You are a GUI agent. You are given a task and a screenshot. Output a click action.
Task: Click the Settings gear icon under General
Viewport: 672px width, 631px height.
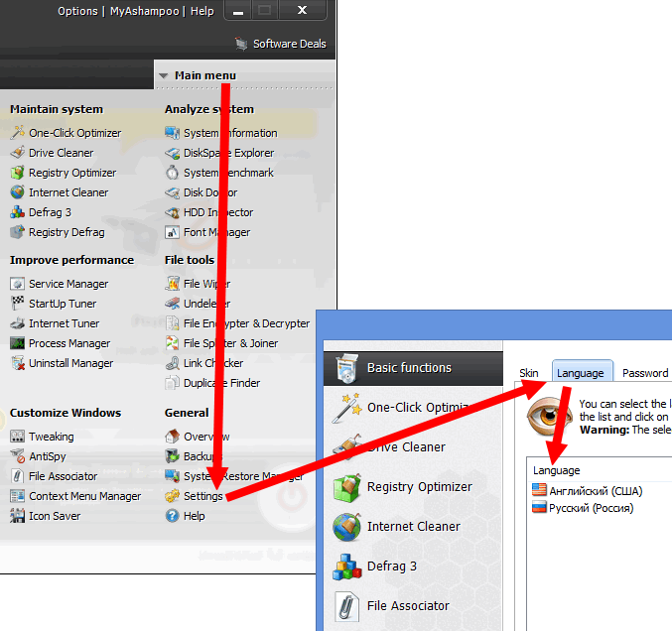coord(173,496)
